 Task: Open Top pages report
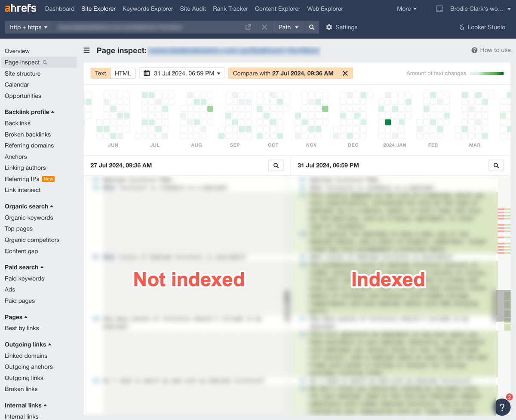click(x=18, y=229)
